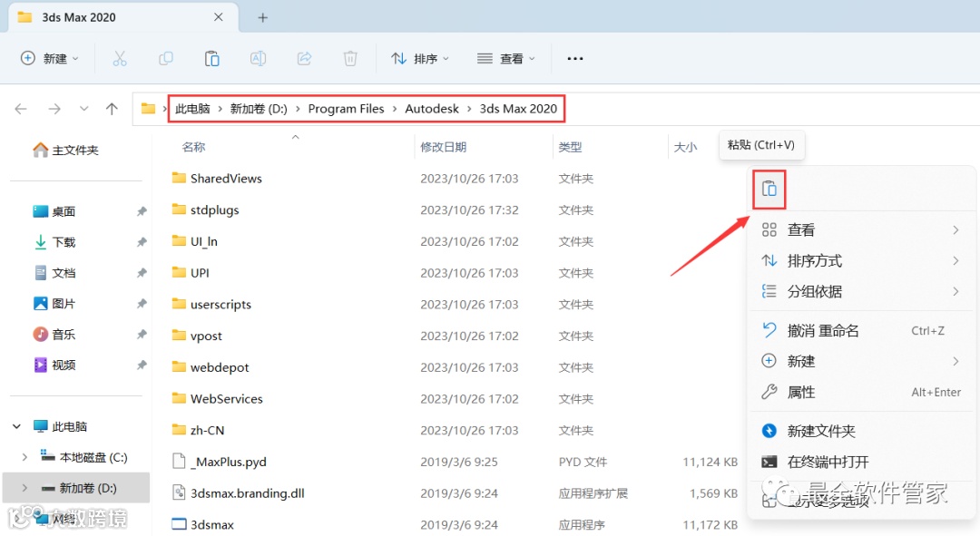Expand 分组依据 submenu in context menu

tap(860, 291)
